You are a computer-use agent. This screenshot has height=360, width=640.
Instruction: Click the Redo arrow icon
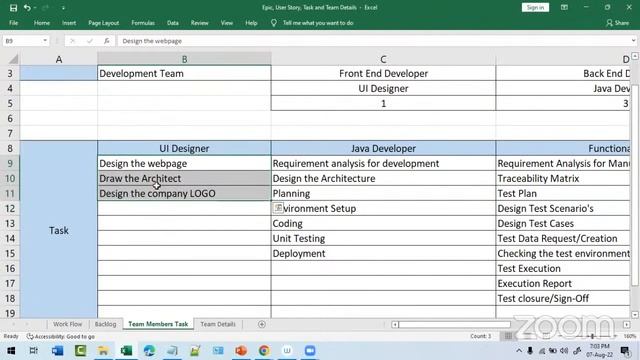(x=45, y=8)
